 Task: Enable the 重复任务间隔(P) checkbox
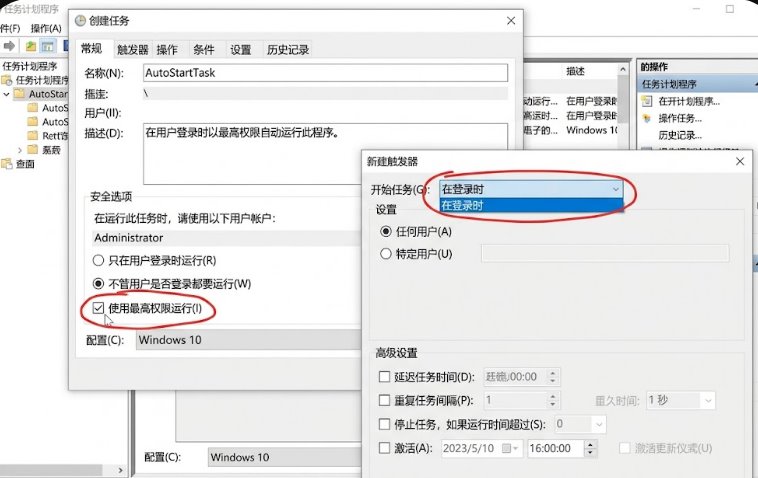[x=384, y=400]
